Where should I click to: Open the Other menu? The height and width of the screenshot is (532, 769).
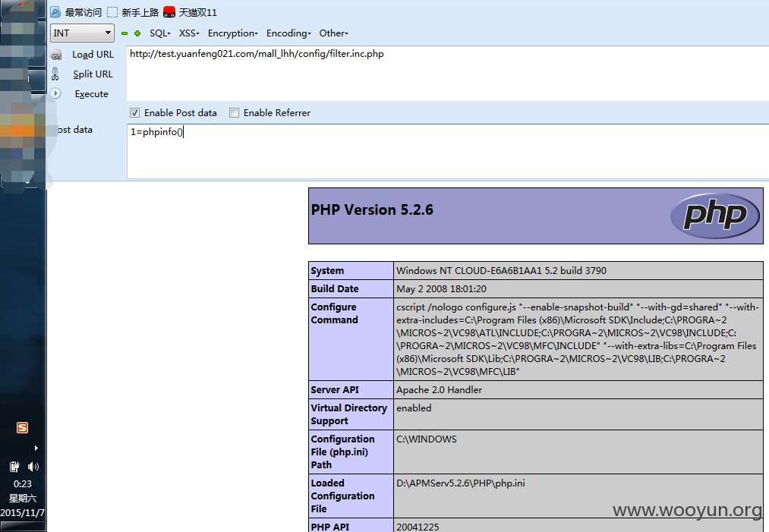click(x=333, y=33)
